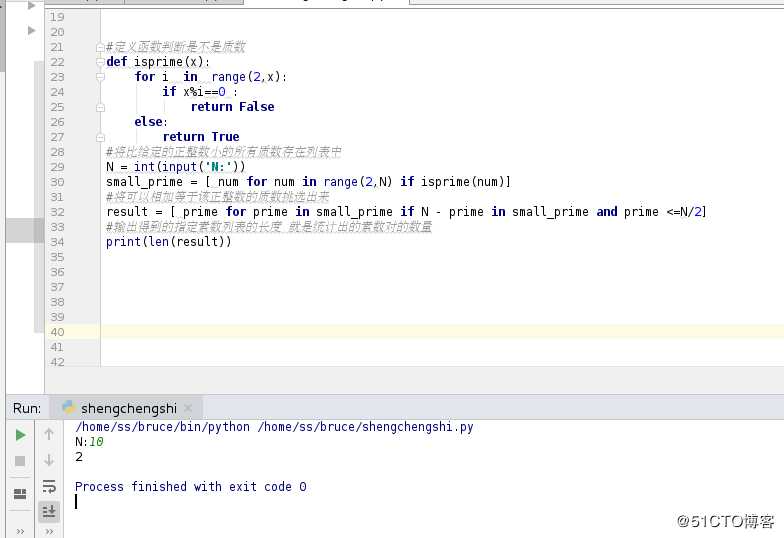Click the /home/ss/bruce/bin/python interpreter path

point(162,426)
